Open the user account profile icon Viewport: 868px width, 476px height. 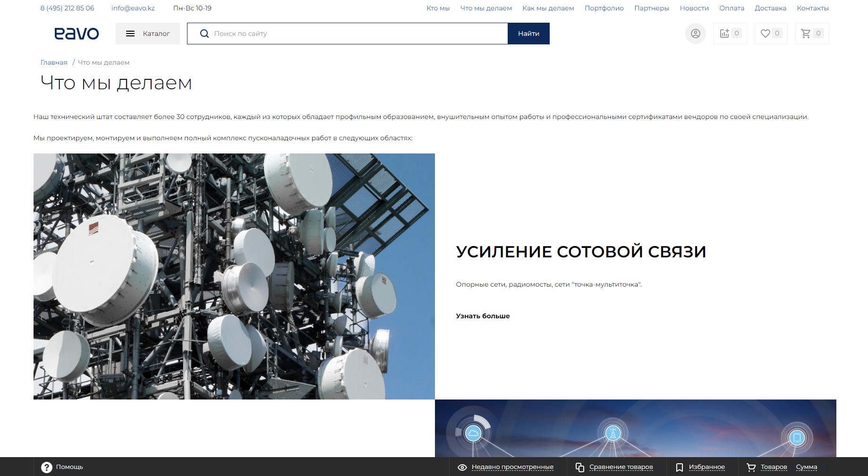[695, 34]
